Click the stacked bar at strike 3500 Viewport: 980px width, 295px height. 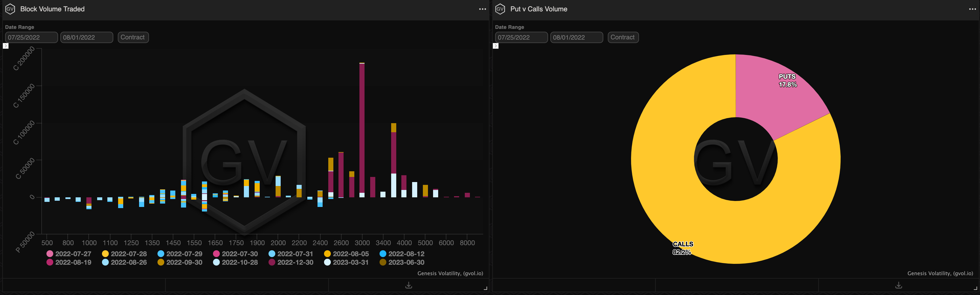(x=394, y=160)
